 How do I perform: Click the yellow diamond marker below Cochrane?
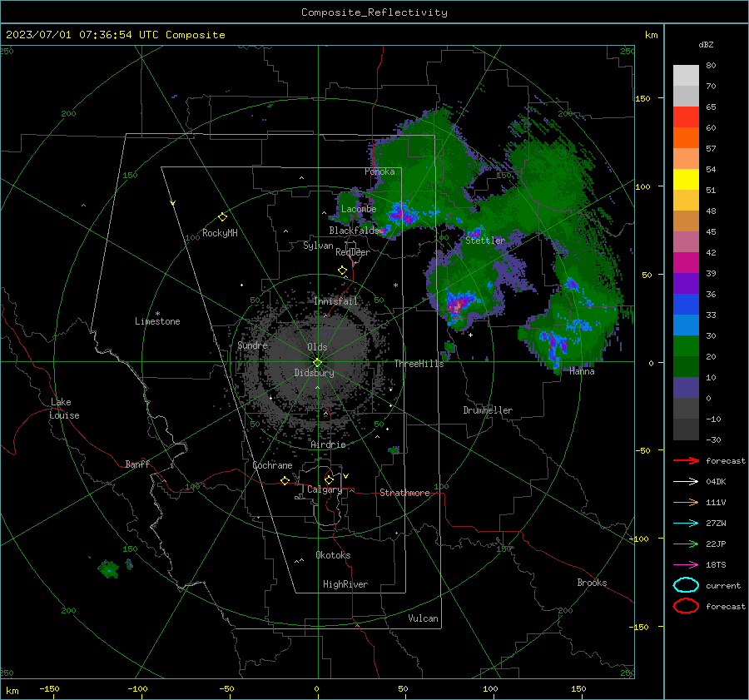coord(285,481)
